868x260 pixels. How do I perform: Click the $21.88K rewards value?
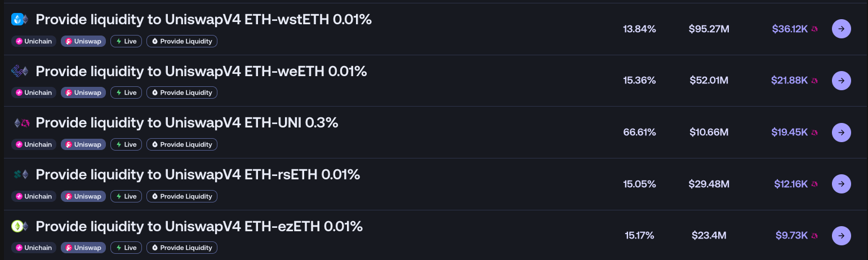tap(790, 81)
